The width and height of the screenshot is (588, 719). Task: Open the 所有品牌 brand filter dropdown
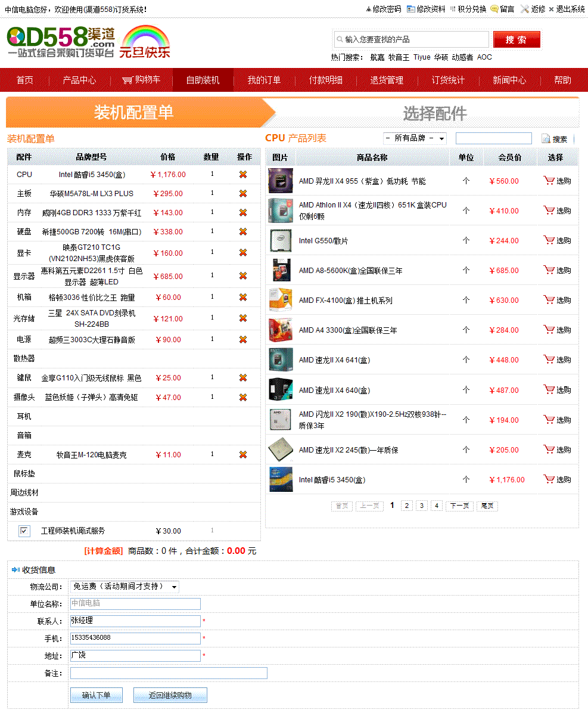click(415, 138)
